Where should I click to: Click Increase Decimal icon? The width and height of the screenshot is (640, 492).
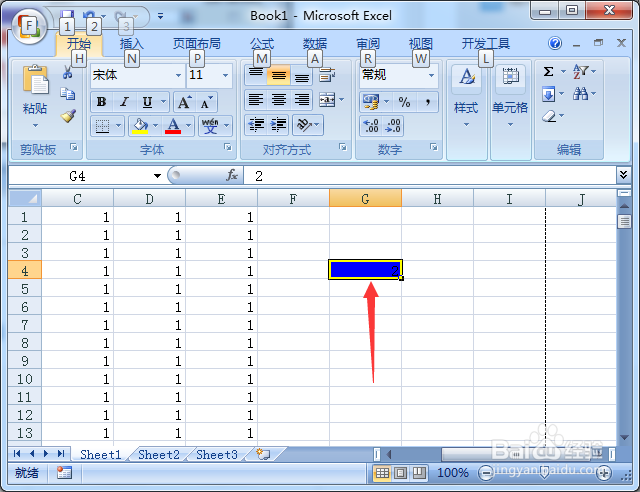(371, 126)
